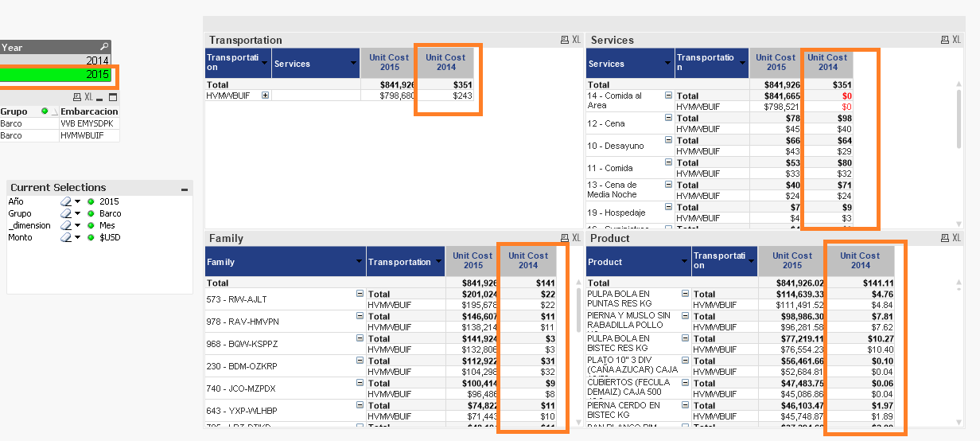Collapse 14 - Comida al Area row
980x441 pixels.
[x=668, y=95]
